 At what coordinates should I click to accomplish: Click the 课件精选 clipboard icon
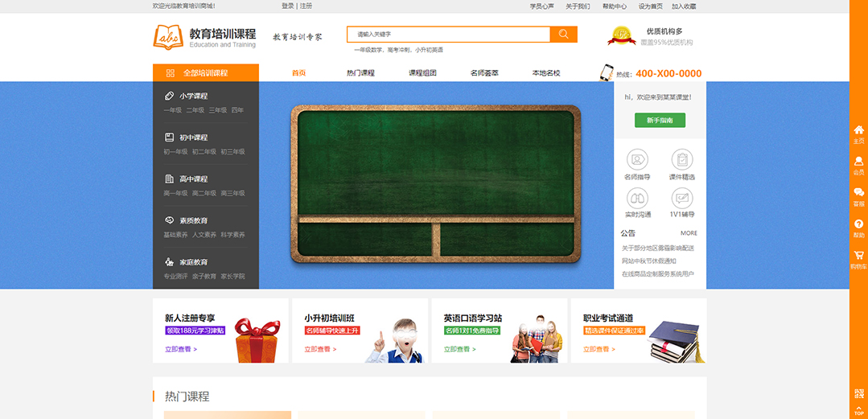click(682, 159)
